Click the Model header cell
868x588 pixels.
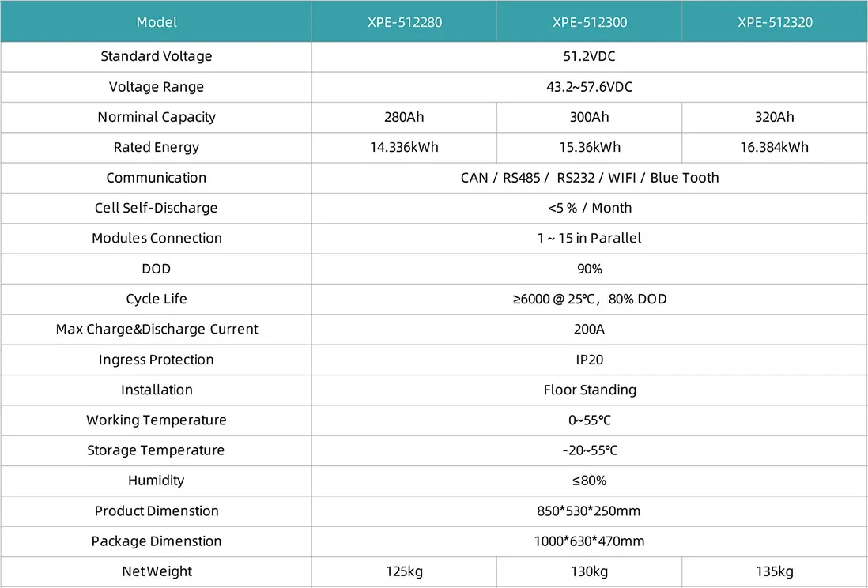(x=157, y=22)
